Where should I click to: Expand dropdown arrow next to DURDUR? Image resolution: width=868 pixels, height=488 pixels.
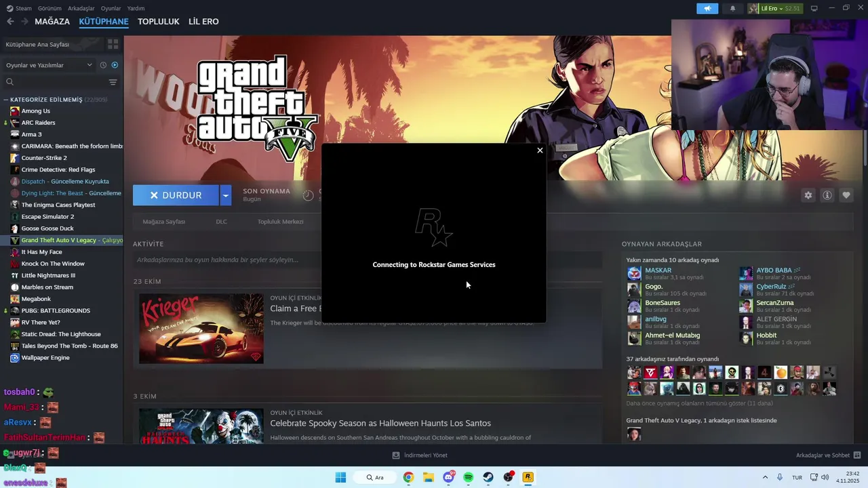coord(226,195)
